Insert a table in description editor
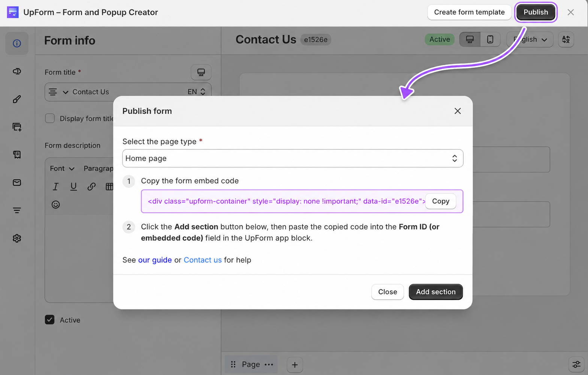Viewport: 588px width, 375px height. coord(109,186)
